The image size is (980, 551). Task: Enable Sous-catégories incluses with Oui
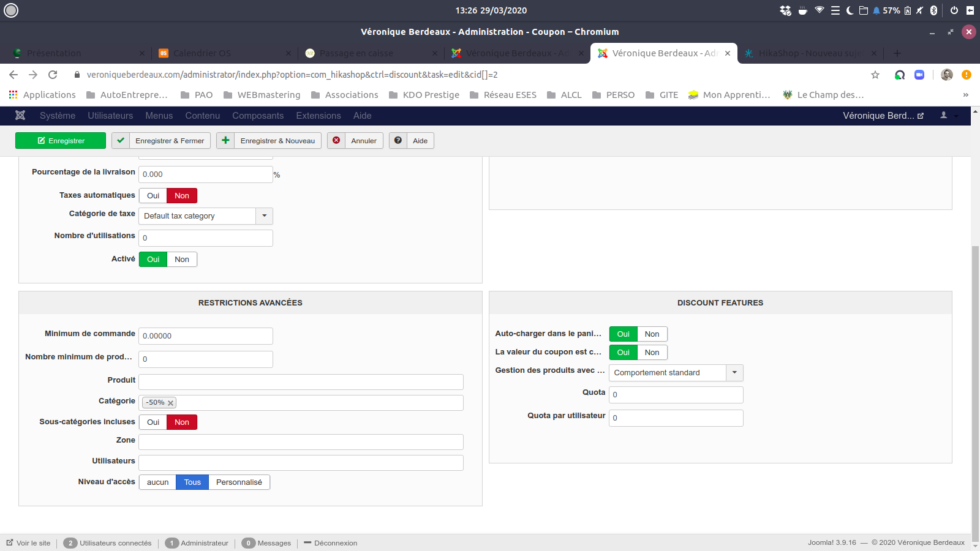click(153, 422)
